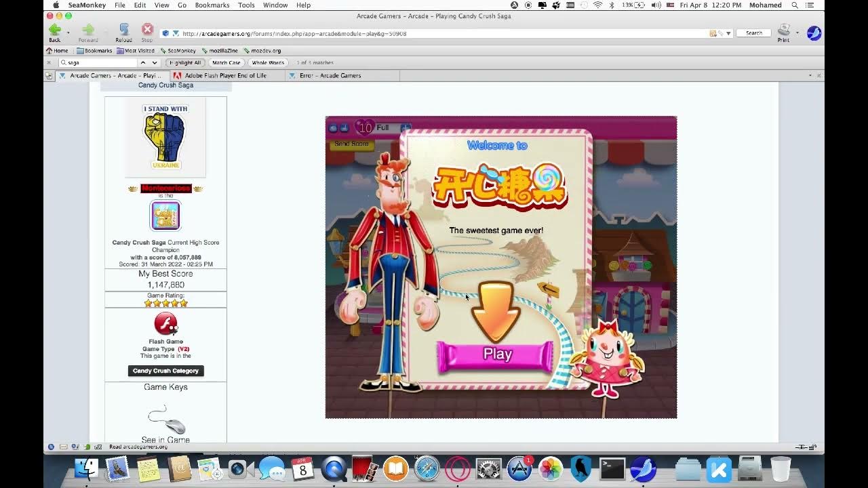Toggle Whole Words option
Image resolution: width=868 pixels, height=488 pixels.
(x=268, y=62)
